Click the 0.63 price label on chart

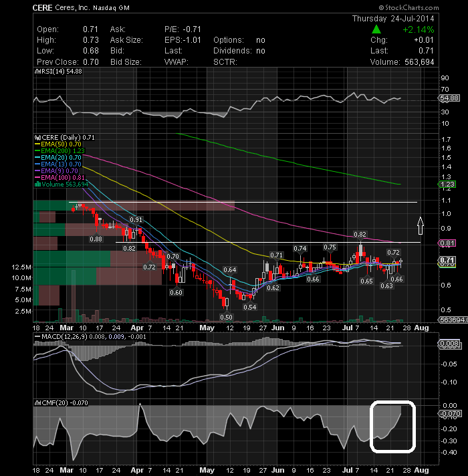coord(386,286)
